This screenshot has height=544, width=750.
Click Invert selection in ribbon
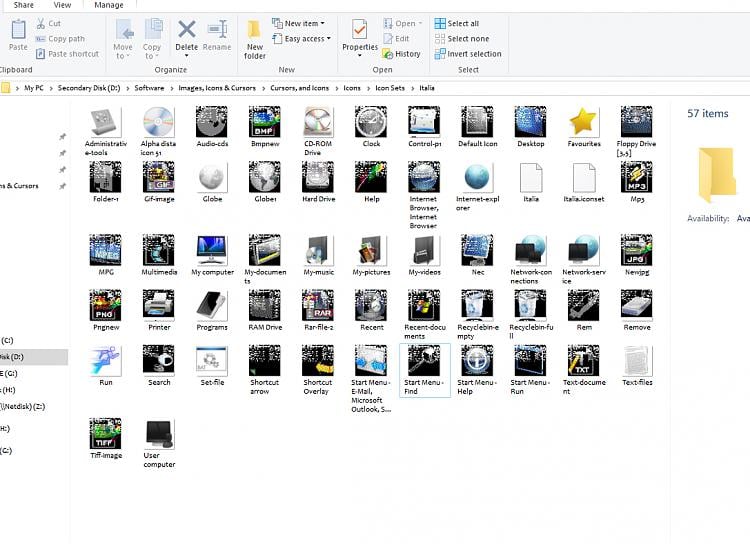[468, 54]
